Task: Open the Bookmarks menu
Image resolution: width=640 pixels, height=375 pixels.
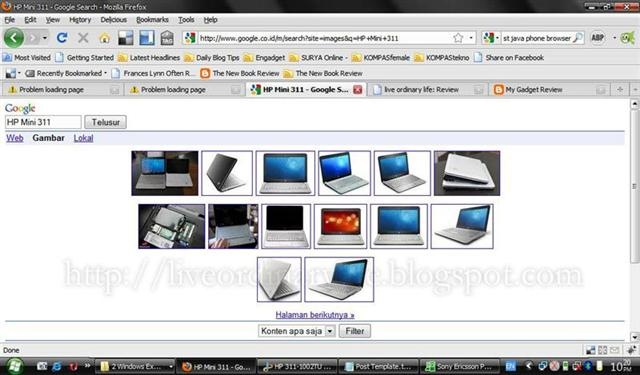Action: (152, 20)
